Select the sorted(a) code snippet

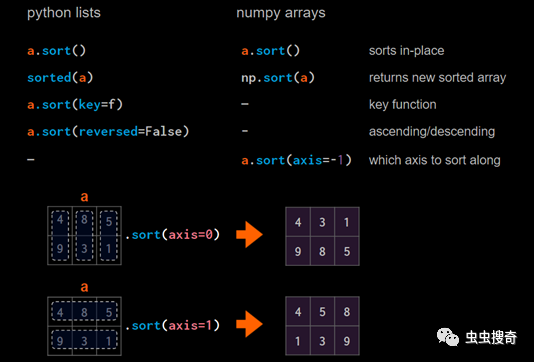60,78
